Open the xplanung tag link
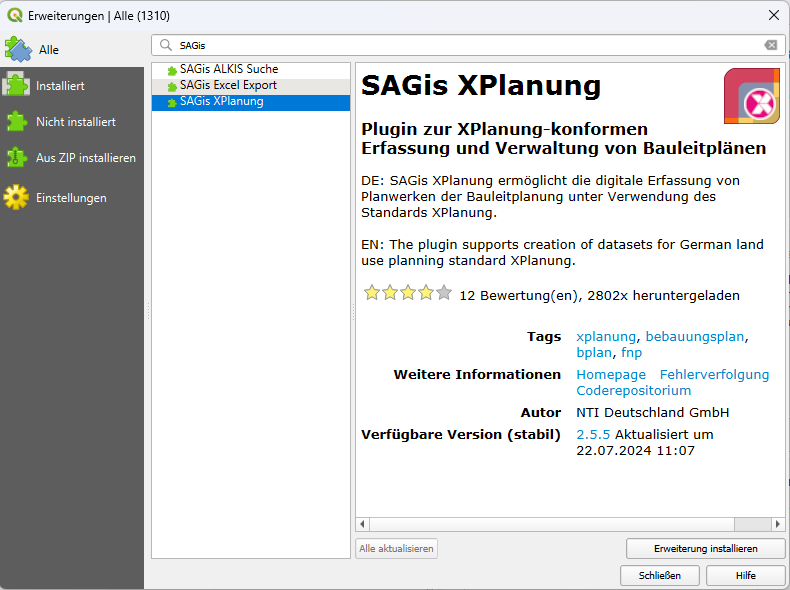 click(x=606, y=337)
